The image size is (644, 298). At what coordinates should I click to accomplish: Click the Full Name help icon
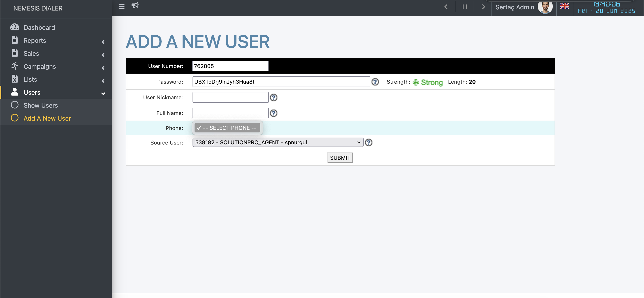(274, 113)
